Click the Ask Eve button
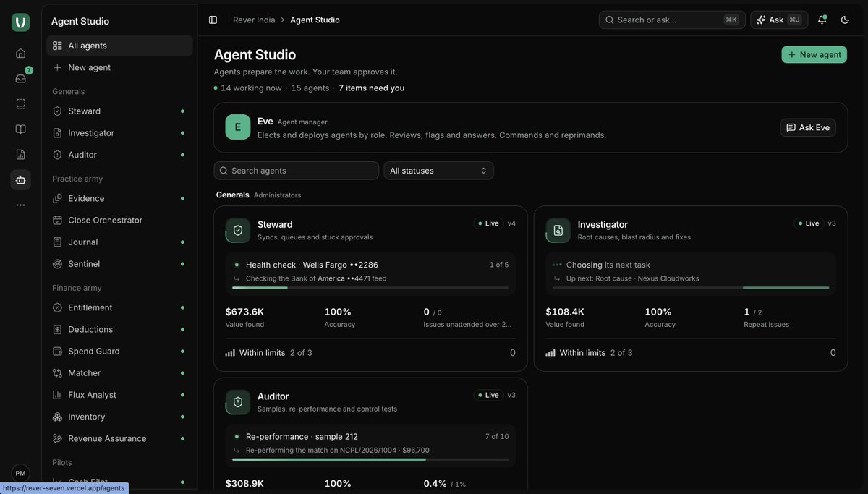 [808, 127]
